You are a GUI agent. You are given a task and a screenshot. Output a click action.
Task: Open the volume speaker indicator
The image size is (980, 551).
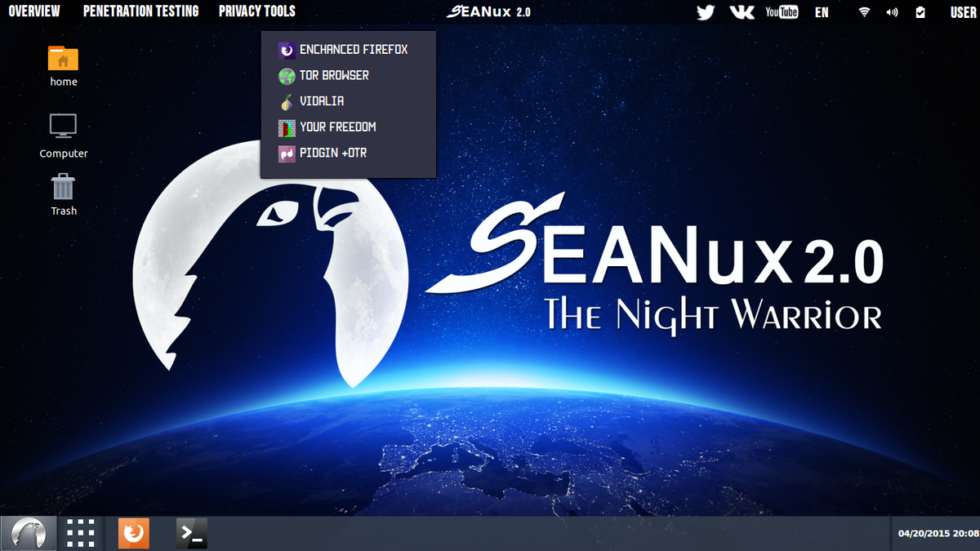tap(892, 12)
